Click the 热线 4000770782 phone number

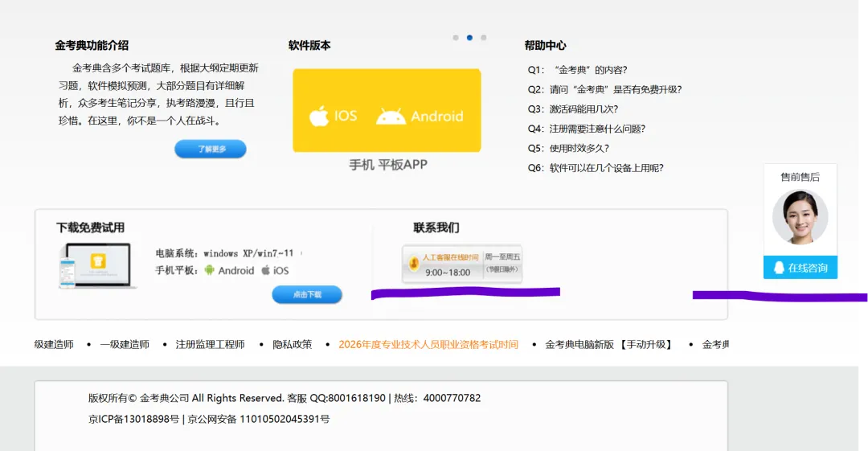tap(437, 398)
